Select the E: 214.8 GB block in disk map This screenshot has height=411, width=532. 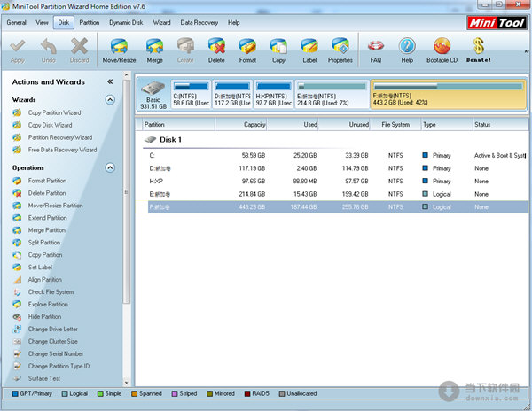pos(332,94)
